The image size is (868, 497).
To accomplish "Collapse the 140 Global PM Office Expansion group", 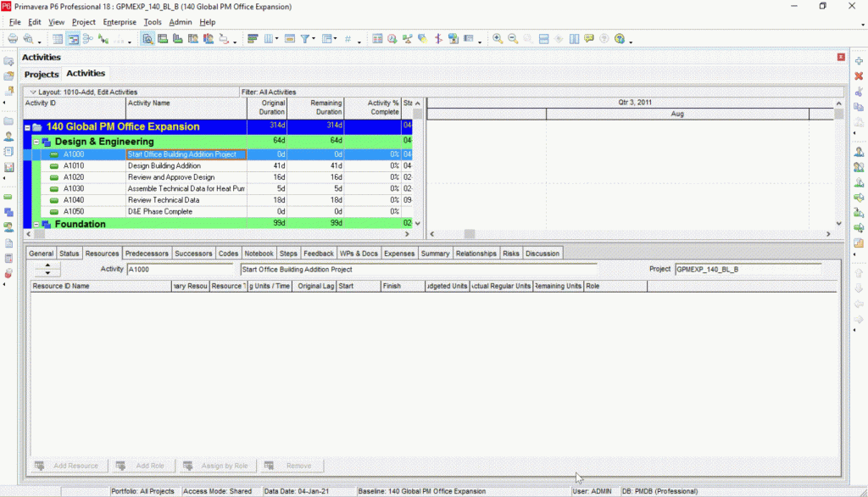I will pos(27,127).
